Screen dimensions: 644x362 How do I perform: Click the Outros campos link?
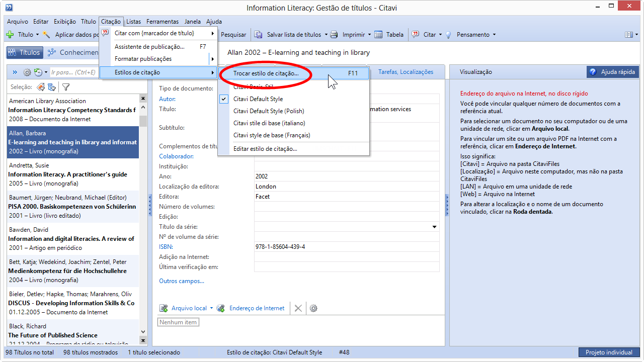tap(182, 281)
